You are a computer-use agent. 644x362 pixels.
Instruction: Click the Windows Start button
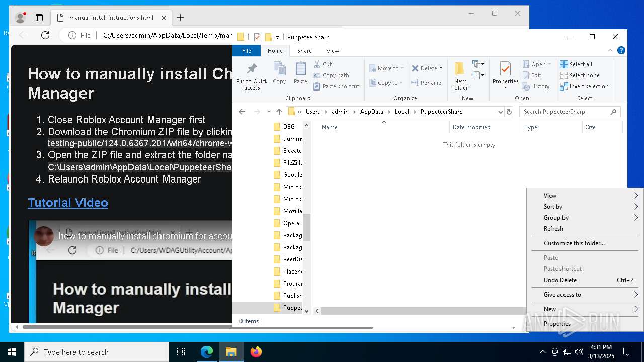(12, 352)
